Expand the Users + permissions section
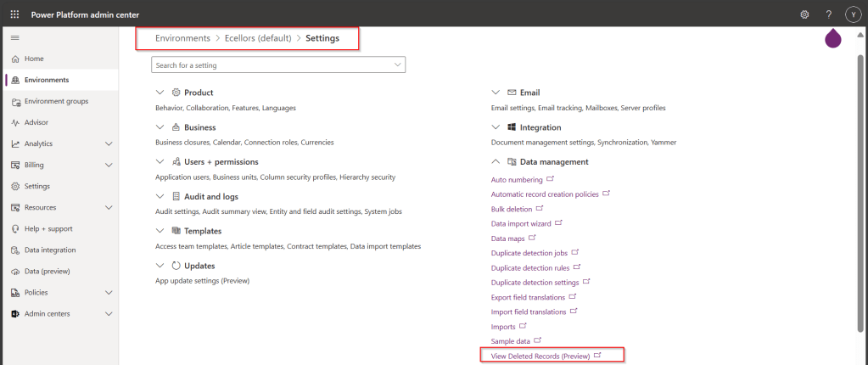 coord(160,161)
